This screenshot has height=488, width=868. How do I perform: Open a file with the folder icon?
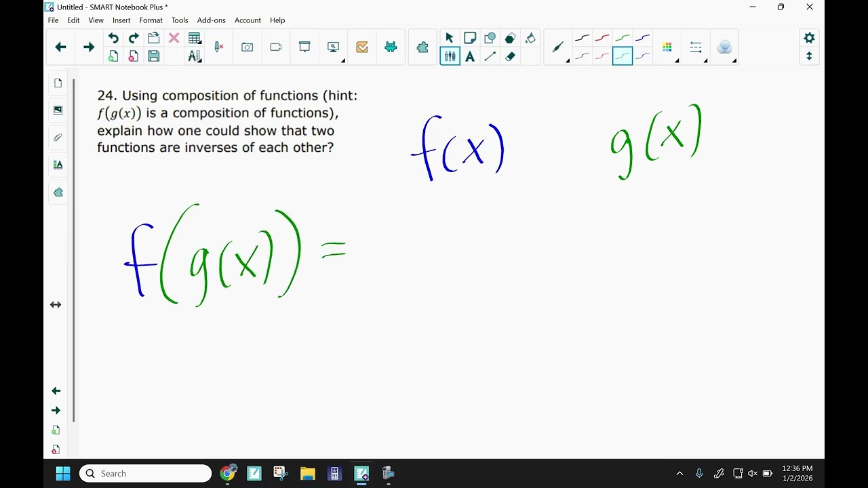(154, 38)
